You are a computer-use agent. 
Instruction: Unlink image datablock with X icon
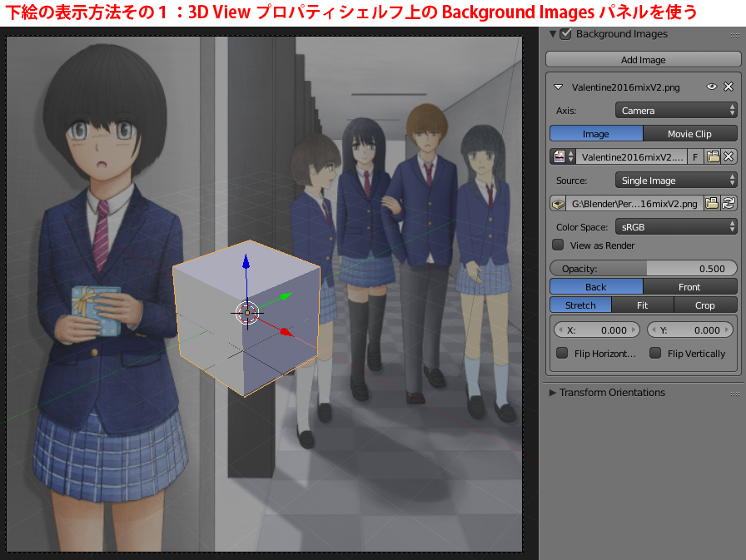coord(729,157)
